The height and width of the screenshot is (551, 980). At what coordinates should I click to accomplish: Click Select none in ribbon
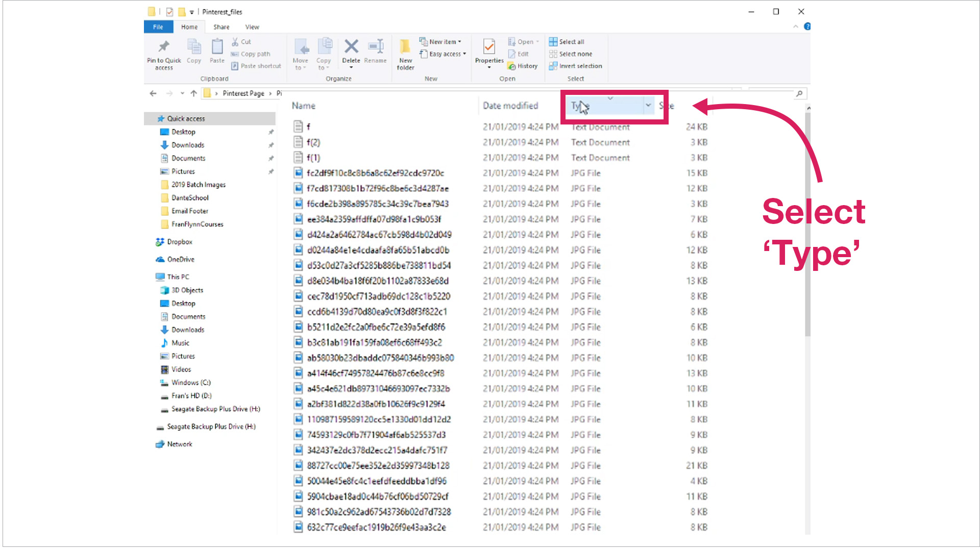click(571, 54)
